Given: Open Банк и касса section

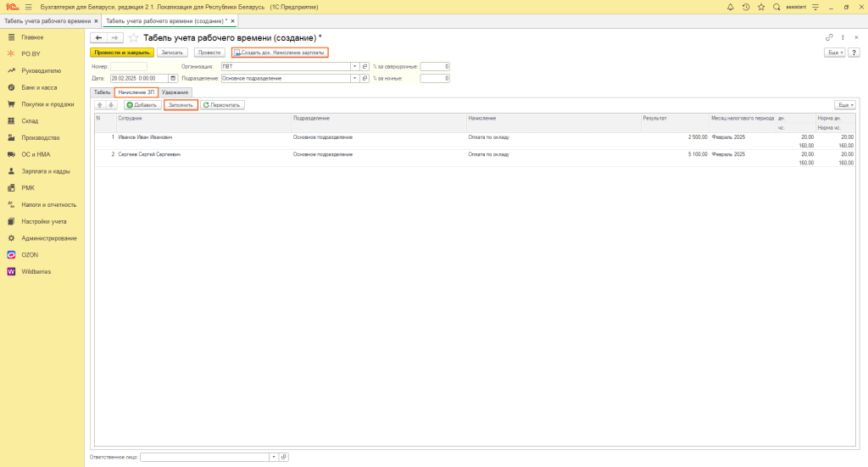Looking at the screenshot, I should pyautogui.click(x=39, y=87).
